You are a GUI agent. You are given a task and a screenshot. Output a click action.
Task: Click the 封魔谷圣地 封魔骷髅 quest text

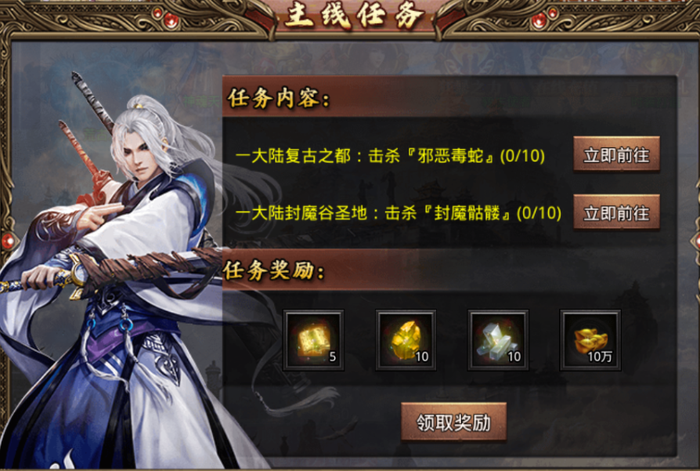[398, 213]
